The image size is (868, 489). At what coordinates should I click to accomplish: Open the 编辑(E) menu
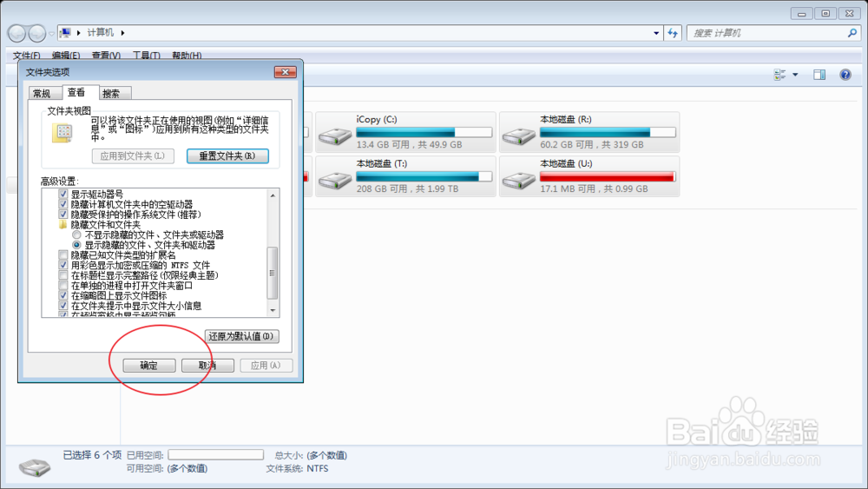[66, 56]
